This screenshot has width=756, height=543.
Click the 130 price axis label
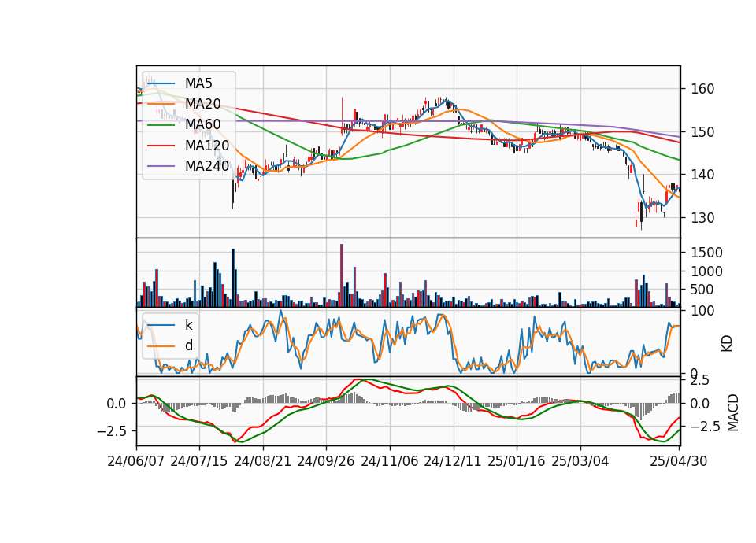(x=702, y=218)
